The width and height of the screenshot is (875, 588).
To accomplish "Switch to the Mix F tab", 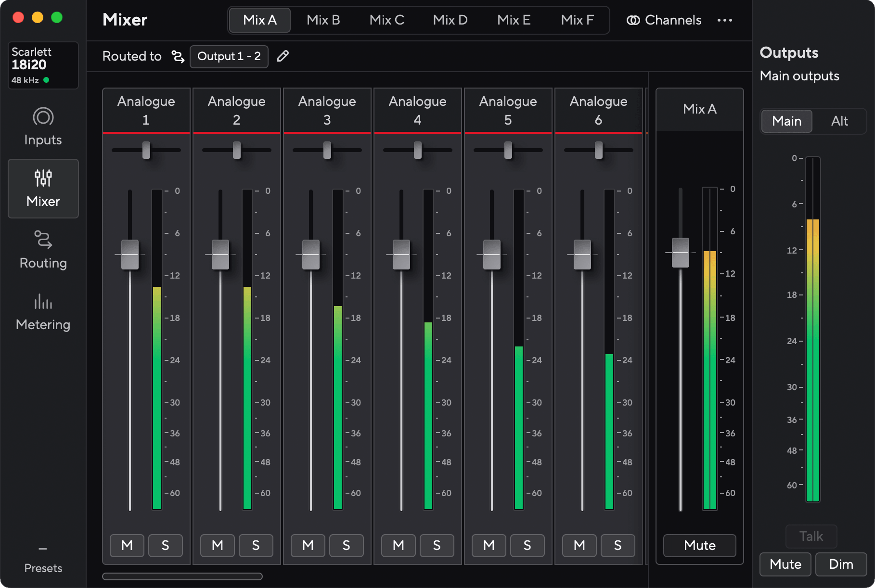I will (x=578, y=20).
